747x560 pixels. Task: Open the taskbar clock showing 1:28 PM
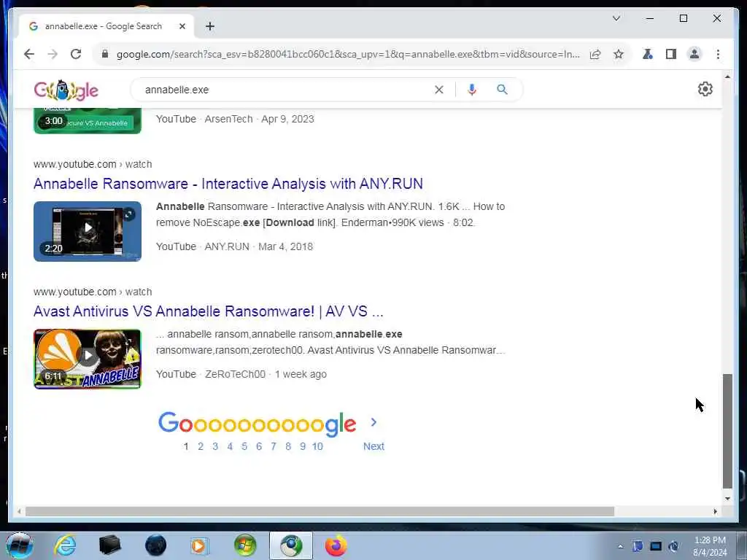click(x=710, y=546)
